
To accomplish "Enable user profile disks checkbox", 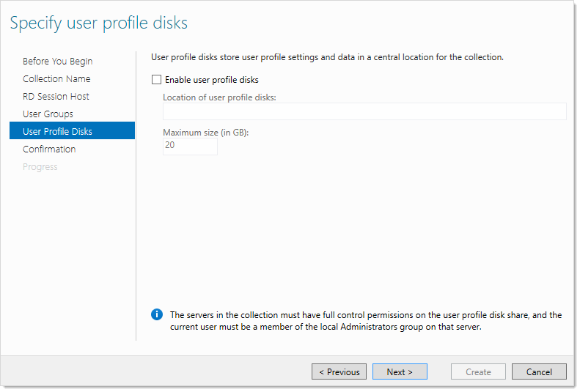I will [156, 79].
